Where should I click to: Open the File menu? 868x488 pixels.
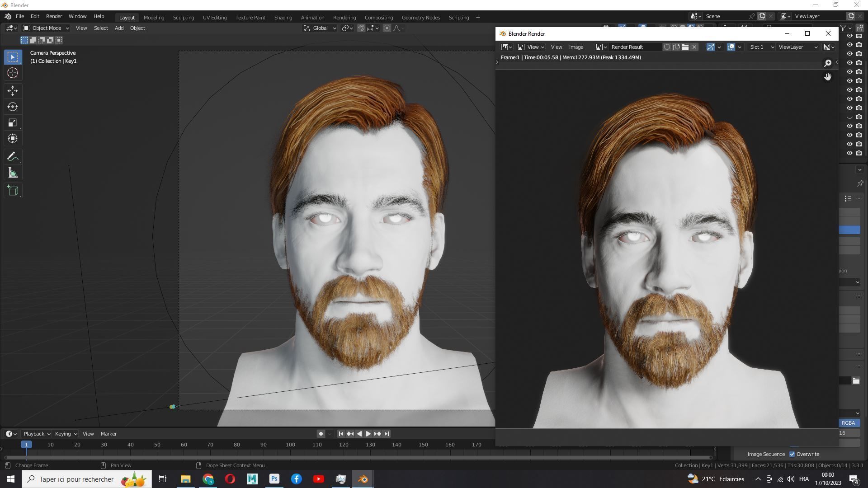pyautogui.click(x=20, y=16)
